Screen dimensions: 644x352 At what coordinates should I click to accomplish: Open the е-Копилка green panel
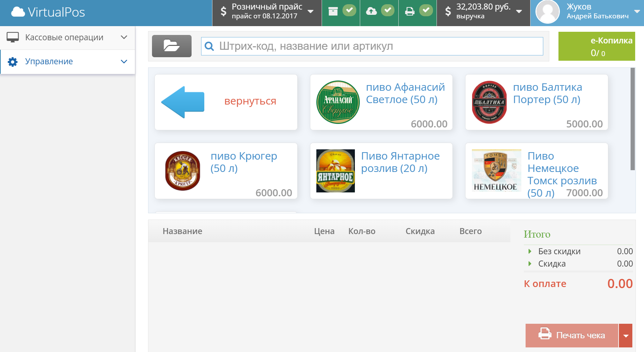pos(597,46)
